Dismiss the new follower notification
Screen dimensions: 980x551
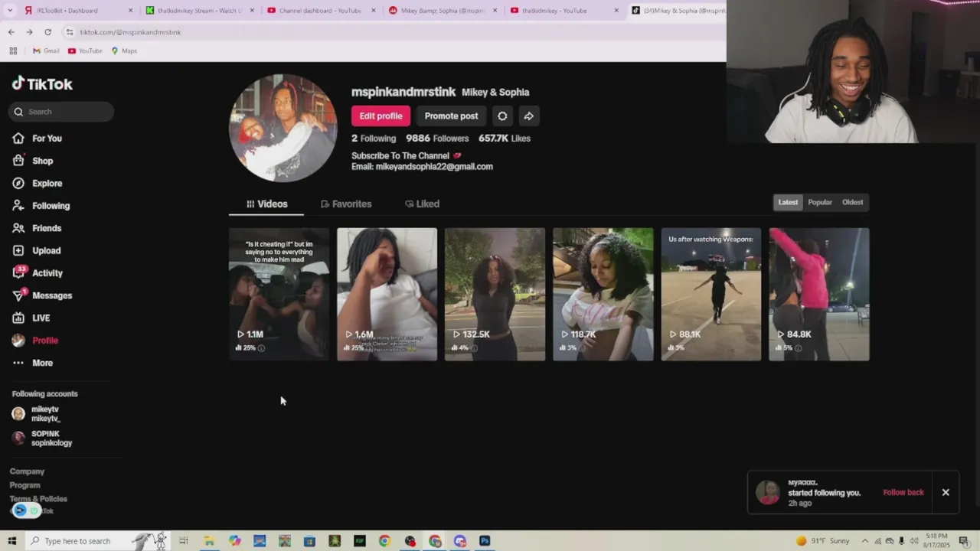(x=946, y=492)
